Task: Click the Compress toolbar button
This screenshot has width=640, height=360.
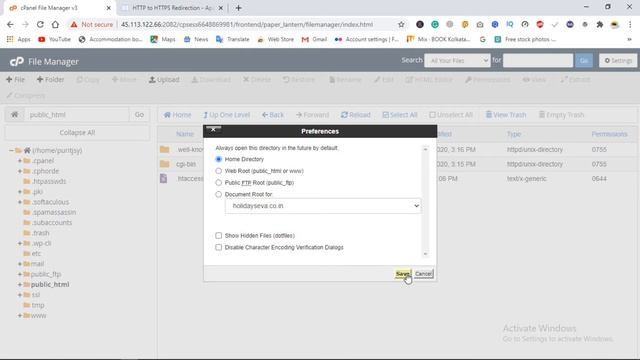Action: 26,96
